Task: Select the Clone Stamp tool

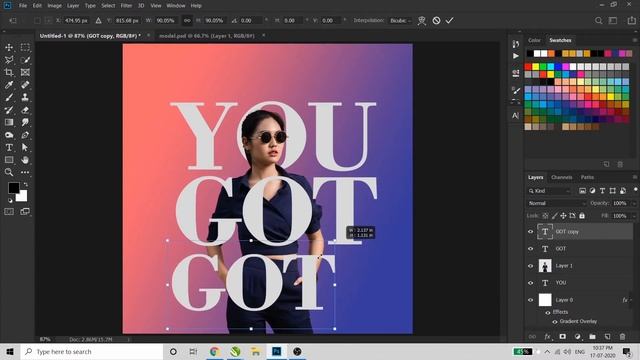Action: [x=25, y=98]
